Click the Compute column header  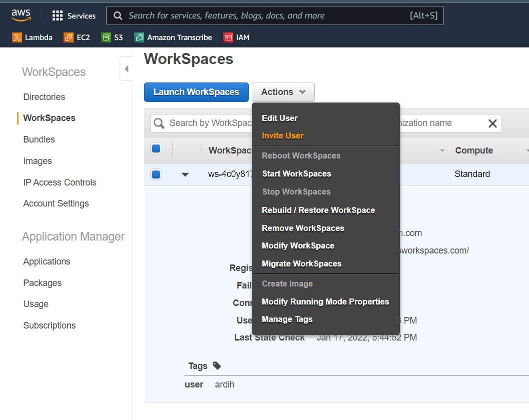click(x=473, y=150)
